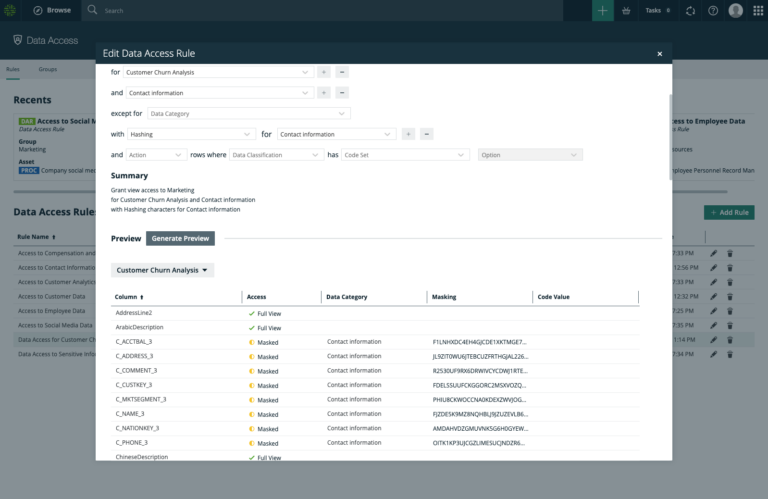
Task: Open the apps grid icon
Action: pyautogui.click(x=758, y=10)
